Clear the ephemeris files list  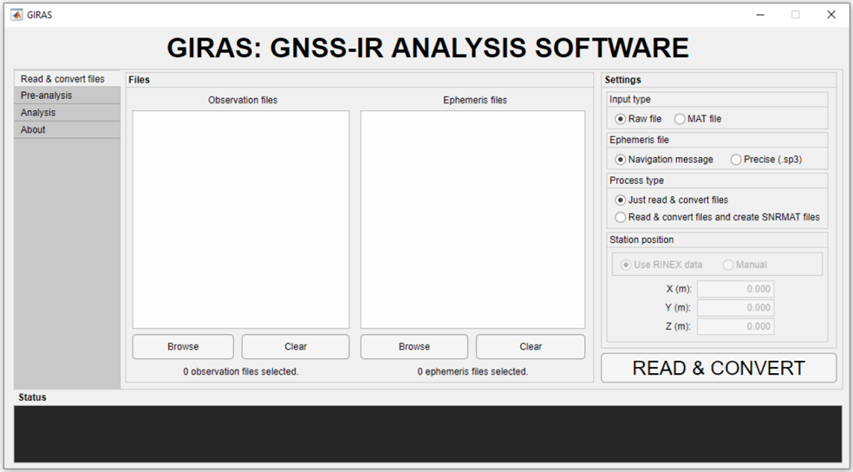click(530, 347)
